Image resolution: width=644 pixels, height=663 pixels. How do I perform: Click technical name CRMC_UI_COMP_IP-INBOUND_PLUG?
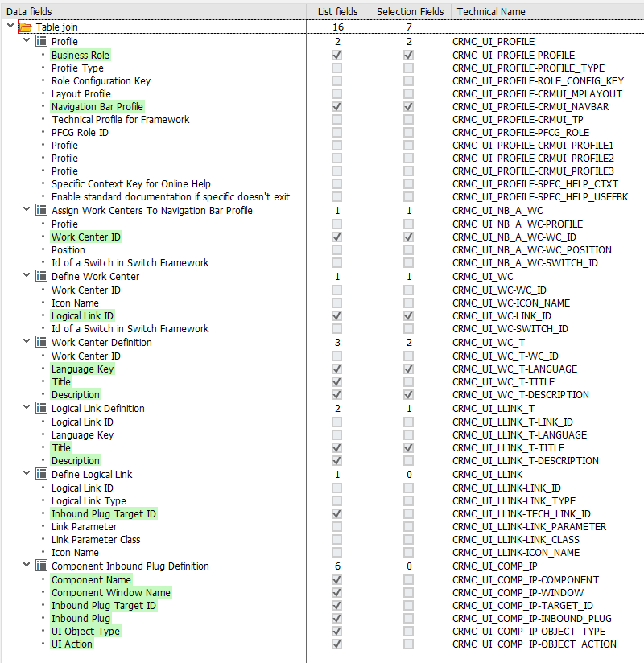532,619
